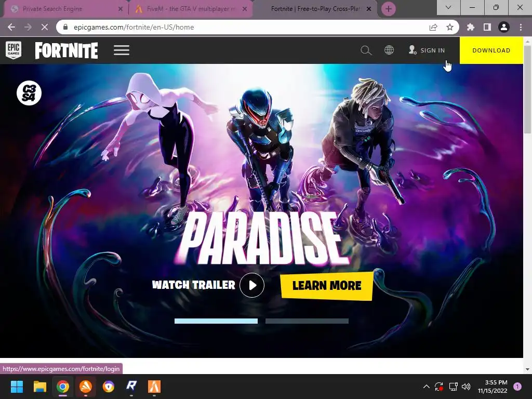This screenshot has width=532, height=399.
Task: Go back in browser history
Action: click(x=11, y=27)
